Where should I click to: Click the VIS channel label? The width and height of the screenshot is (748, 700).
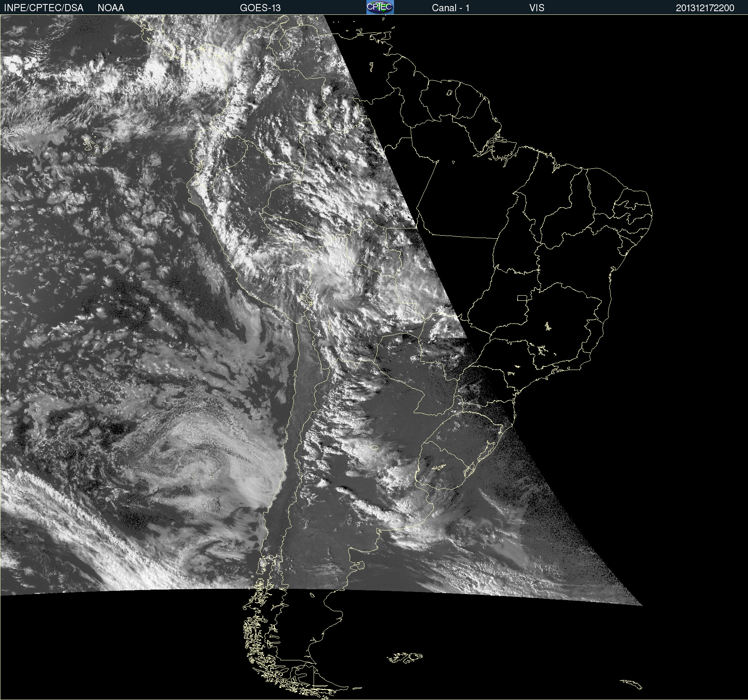537,8
